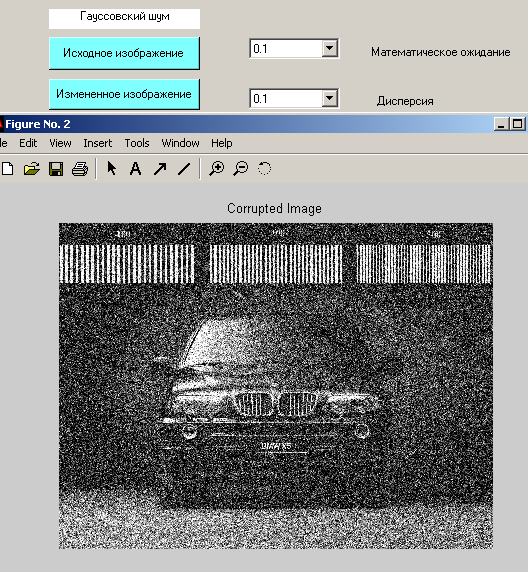Click the 0.1 value field beside Дисперсия
Viewport: 528px width, 572px height.
pos(286,98)
